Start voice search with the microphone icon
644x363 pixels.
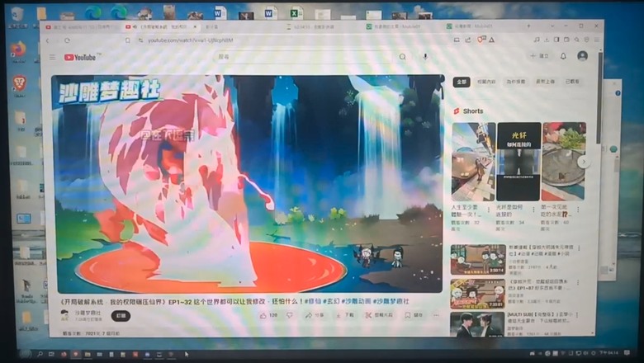point(425,56)
